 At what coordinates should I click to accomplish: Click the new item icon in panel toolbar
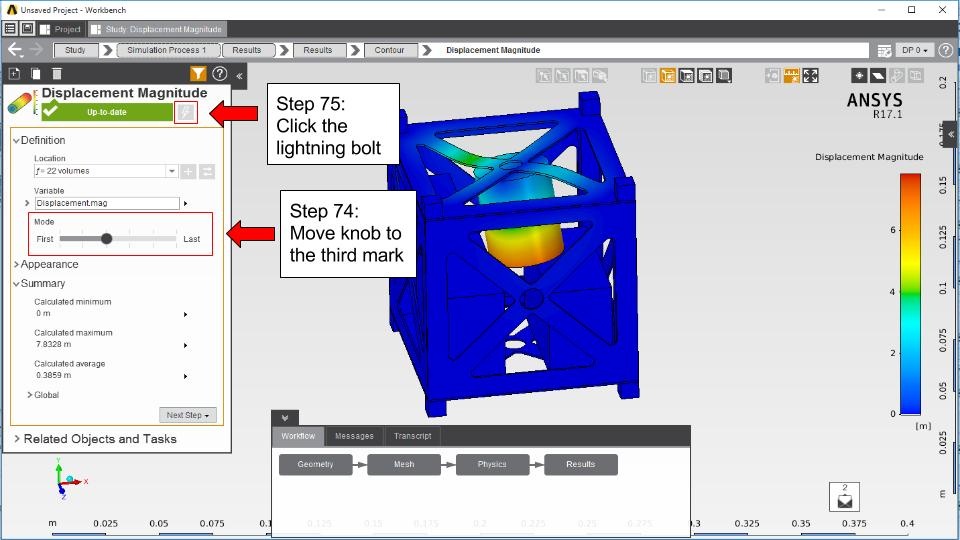coord(14,74)
